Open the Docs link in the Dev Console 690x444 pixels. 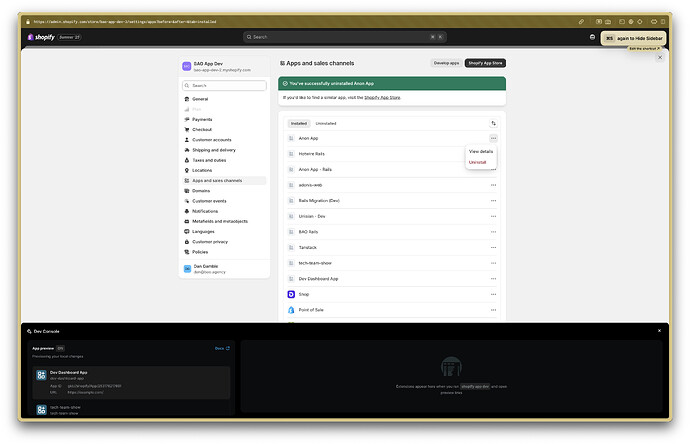click(222, 349)
